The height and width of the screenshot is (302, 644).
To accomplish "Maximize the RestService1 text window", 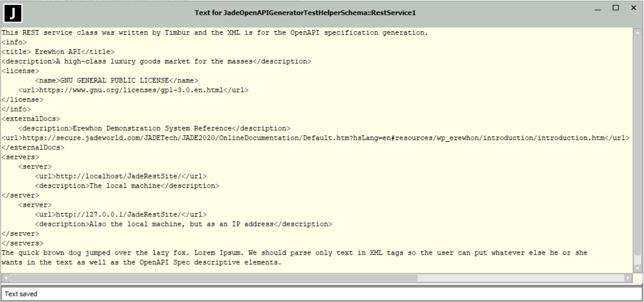I will coord(616,8).
